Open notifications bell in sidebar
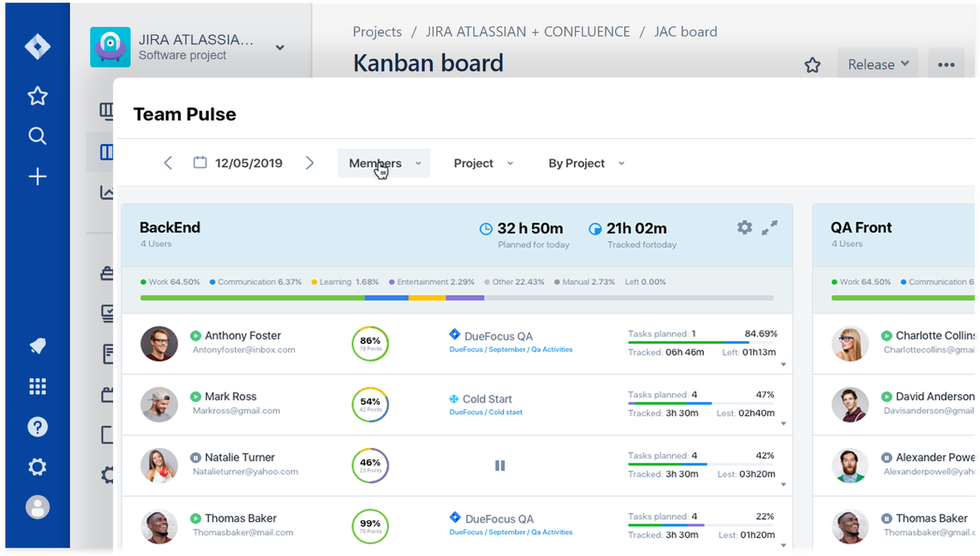The height and width of the screenshot is (556, 980). [38, 346]
